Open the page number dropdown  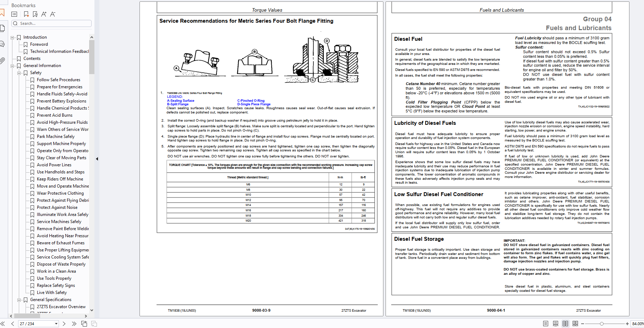coord(56,324)
